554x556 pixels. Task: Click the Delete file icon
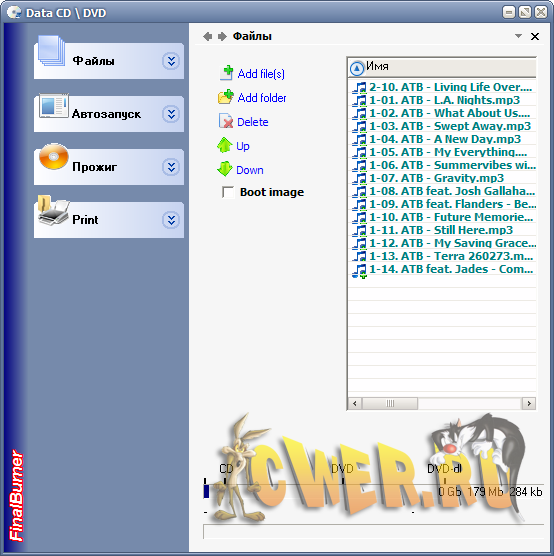(226, 121)
